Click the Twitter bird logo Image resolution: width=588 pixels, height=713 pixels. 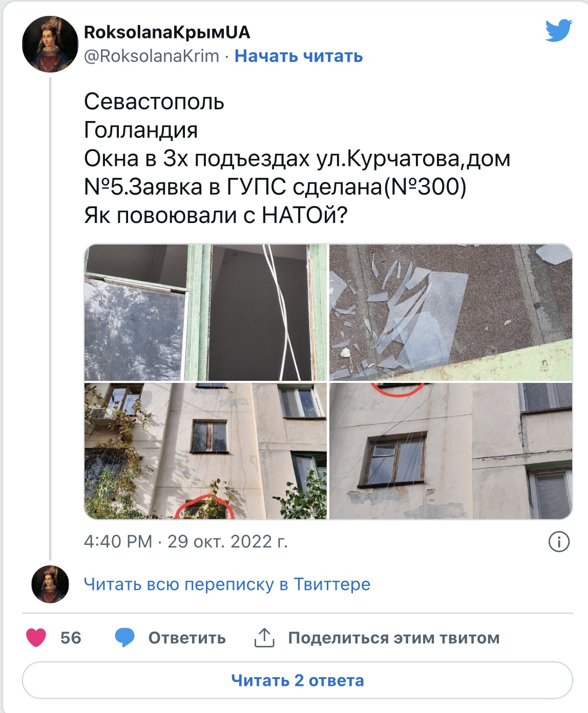[558, 31]
